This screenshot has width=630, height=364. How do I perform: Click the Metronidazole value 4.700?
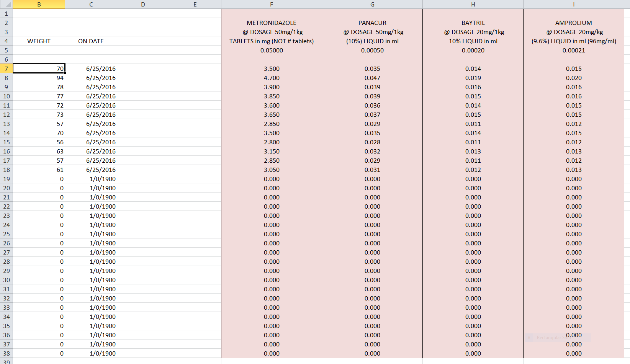click(271, 78)
